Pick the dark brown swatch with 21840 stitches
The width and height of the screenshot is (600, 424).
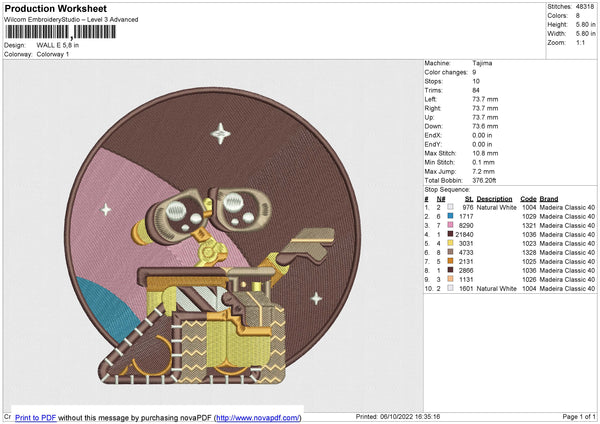[450, 234]
